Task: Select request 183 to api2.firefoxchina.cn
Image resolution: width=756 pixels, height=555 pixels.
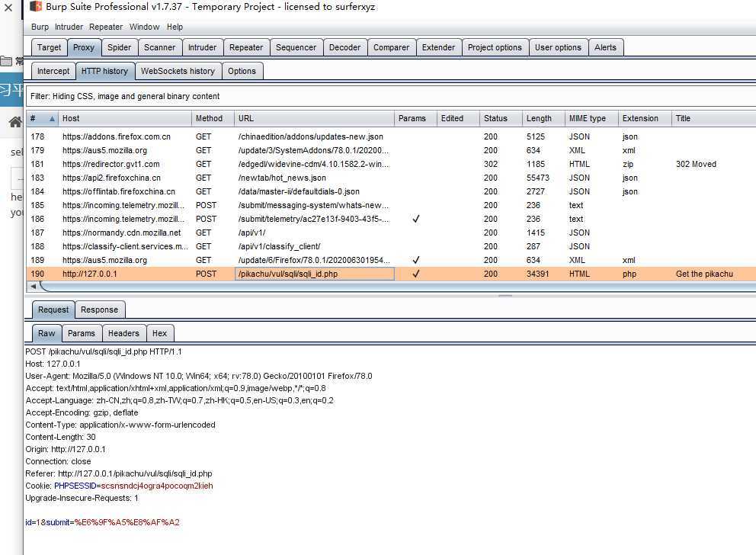Action: 390,178
